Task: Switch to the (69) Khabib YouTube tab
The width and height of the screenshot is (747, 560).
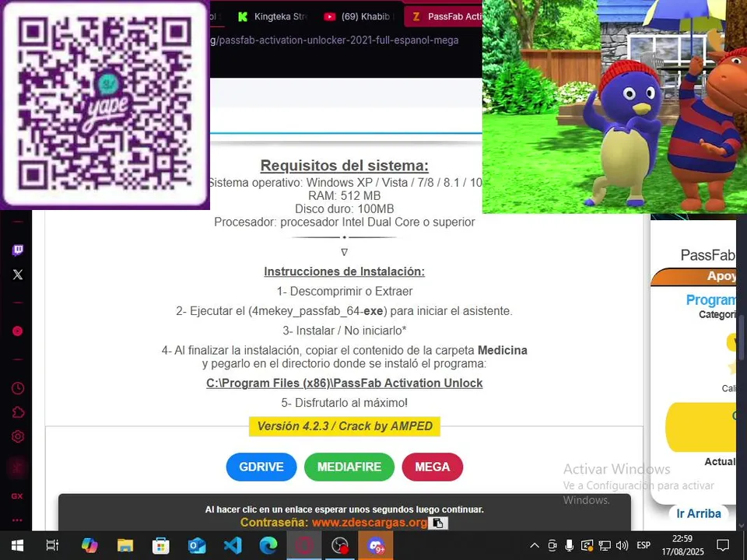Action: (359, 16)
